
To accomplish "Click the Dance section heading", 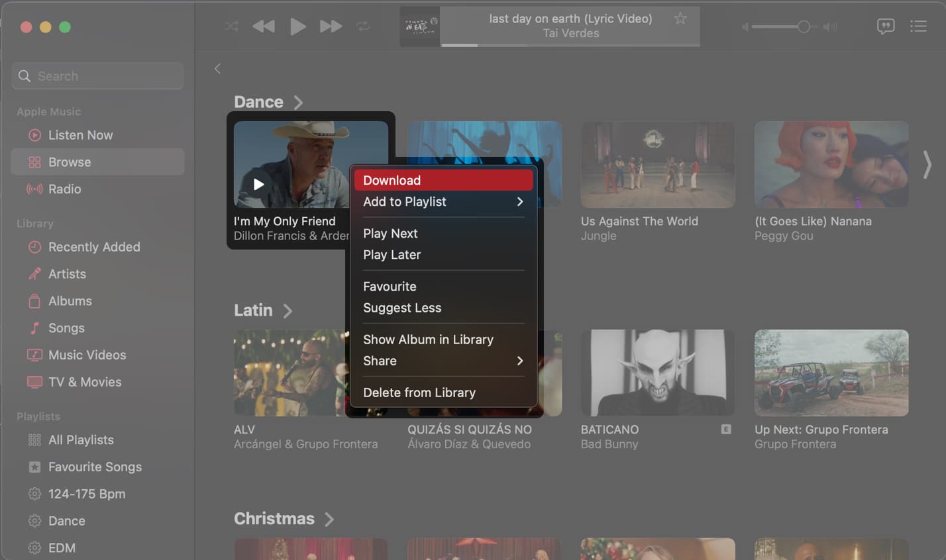I will [258, 102].
